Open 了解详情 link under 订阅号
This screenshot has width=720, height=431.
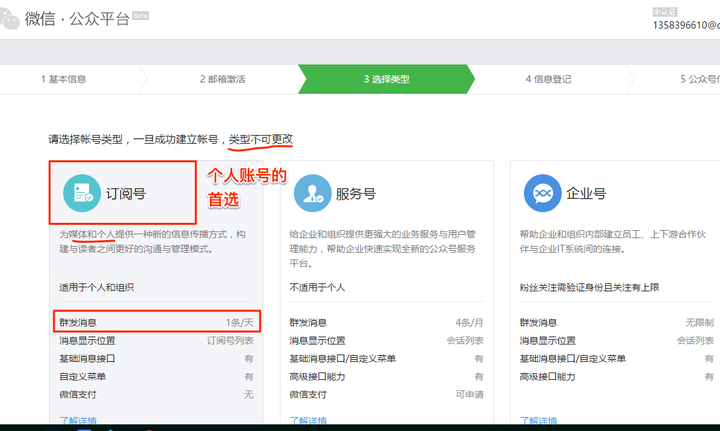[78, 420]
